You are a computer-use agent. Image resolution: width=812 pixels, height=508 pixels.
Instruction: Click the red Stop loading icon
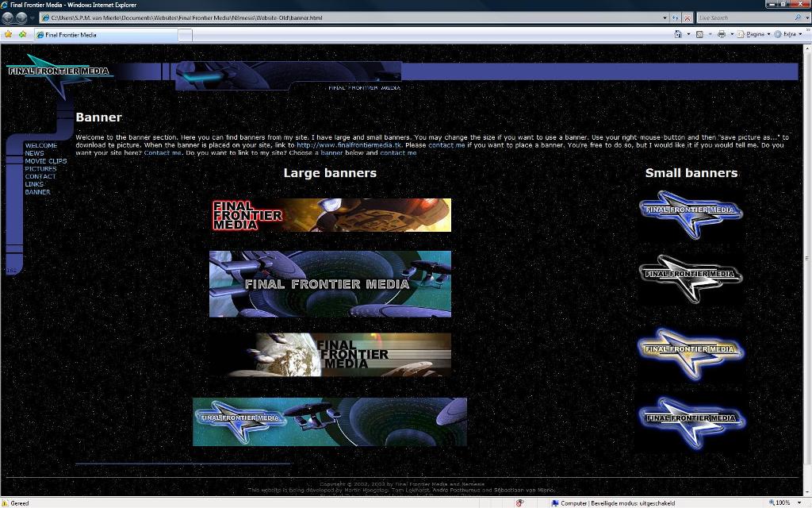coord(688,17)
